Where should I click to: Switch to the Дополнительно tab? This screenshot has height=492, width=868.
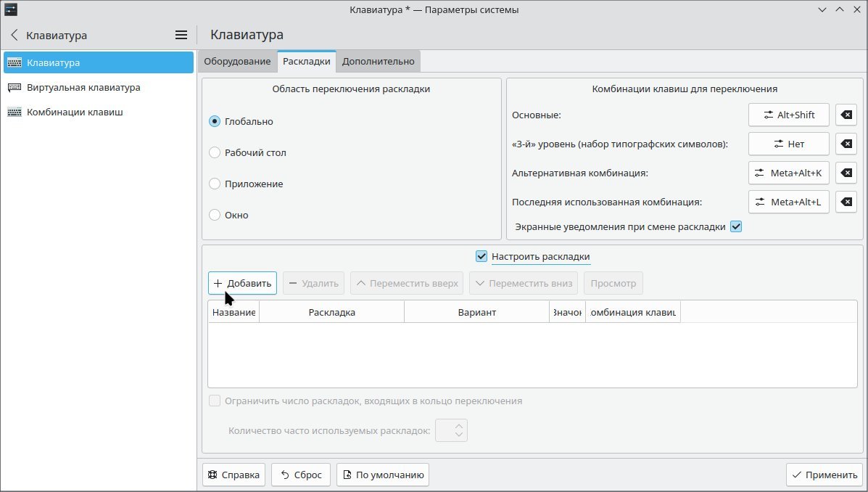coord(378,61)
